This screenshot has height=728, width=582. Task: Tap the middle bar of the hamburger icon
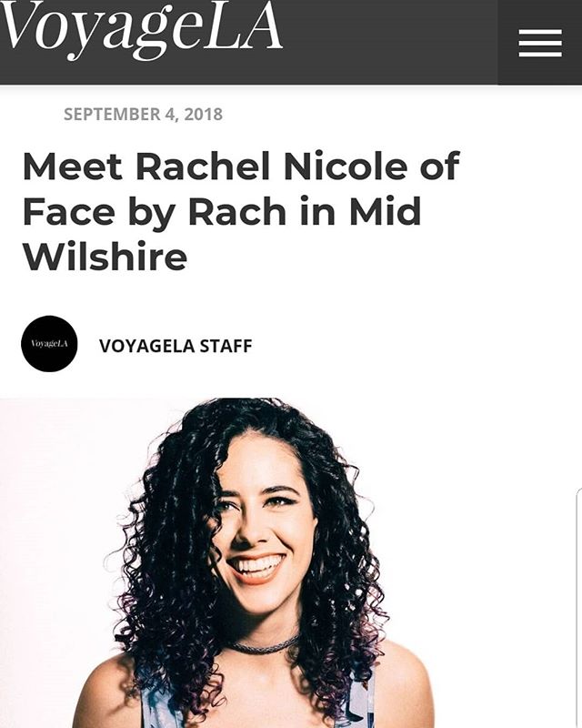540,43
